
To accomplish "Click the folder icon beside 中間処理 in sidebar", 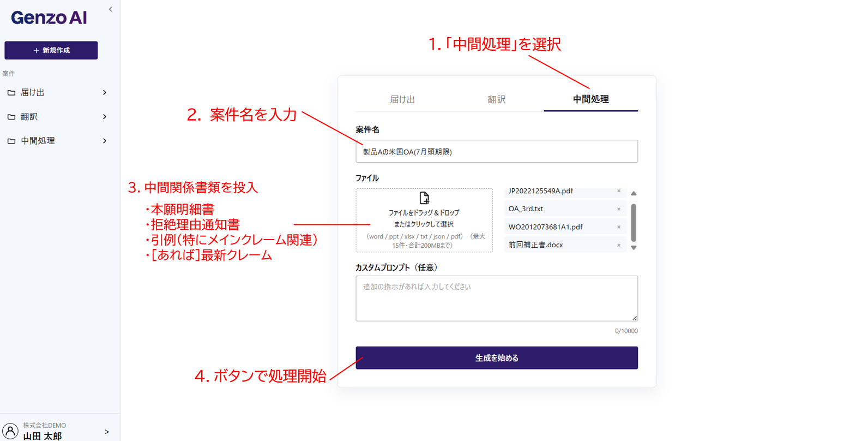I will coord(11,141).
